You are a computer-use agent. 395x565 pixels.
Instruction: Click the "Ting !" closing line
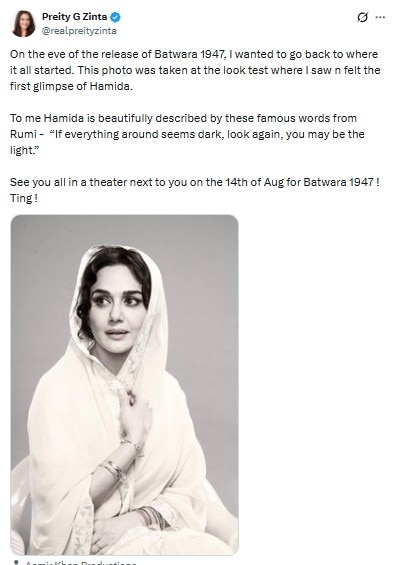click(x=24, y=198)
